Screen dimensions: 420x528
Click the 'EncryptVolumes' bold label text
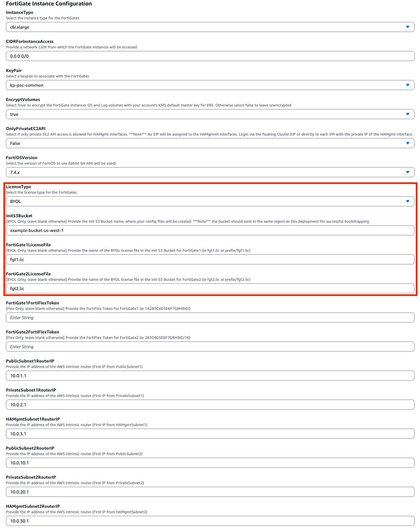coord(23,100)
